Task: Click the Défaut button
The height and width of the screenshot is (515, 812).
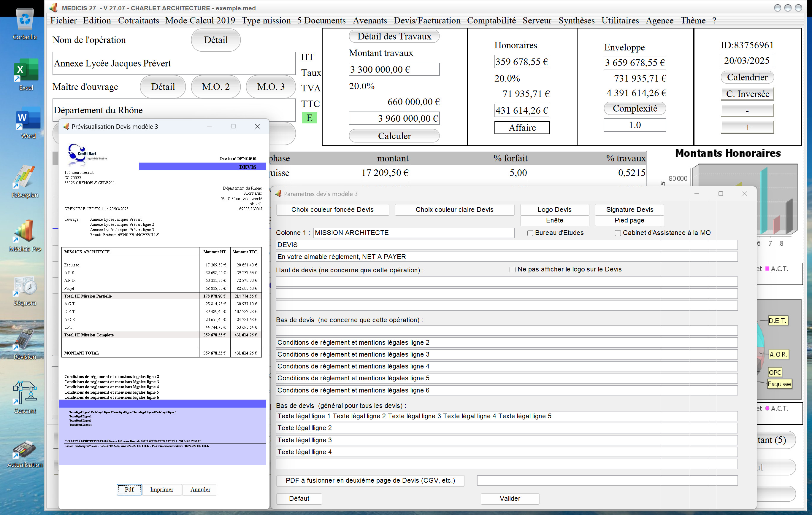Action: (x=299, y=499)
